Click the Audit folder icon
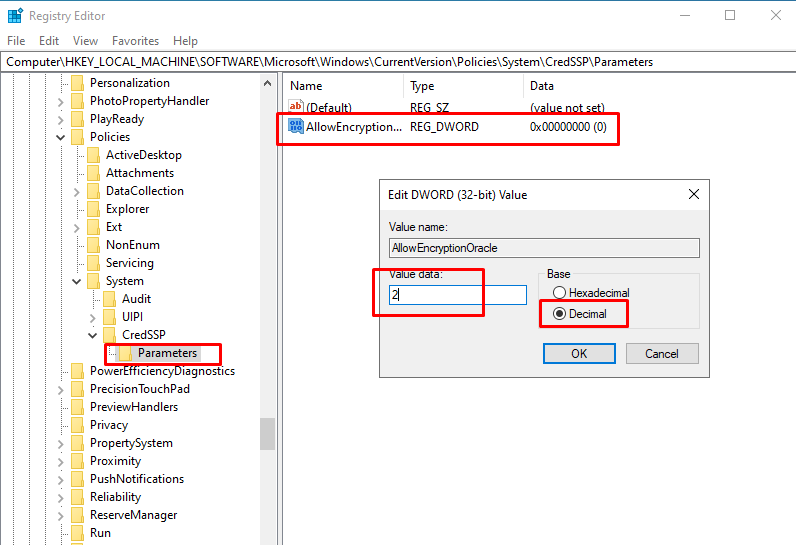Image resolution: width=796 pixels, height=545 pixels. (110, 299)
